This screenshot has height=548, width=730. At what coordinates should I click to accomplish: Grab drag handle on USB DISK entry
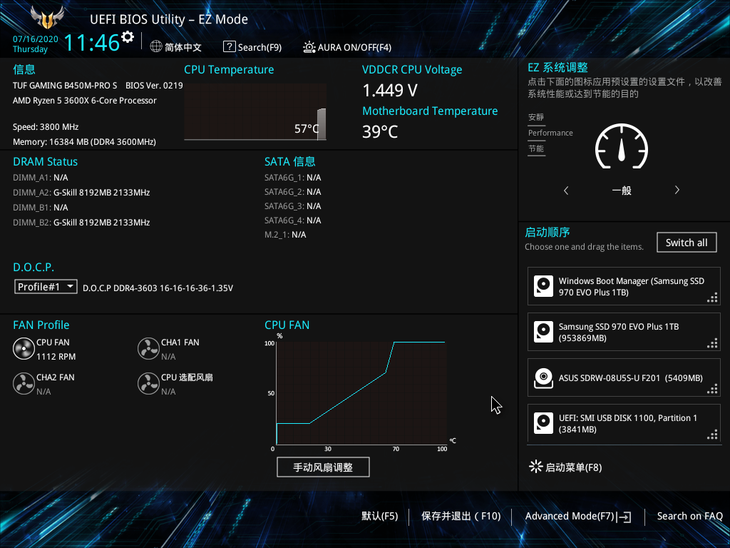coord(712,435)
